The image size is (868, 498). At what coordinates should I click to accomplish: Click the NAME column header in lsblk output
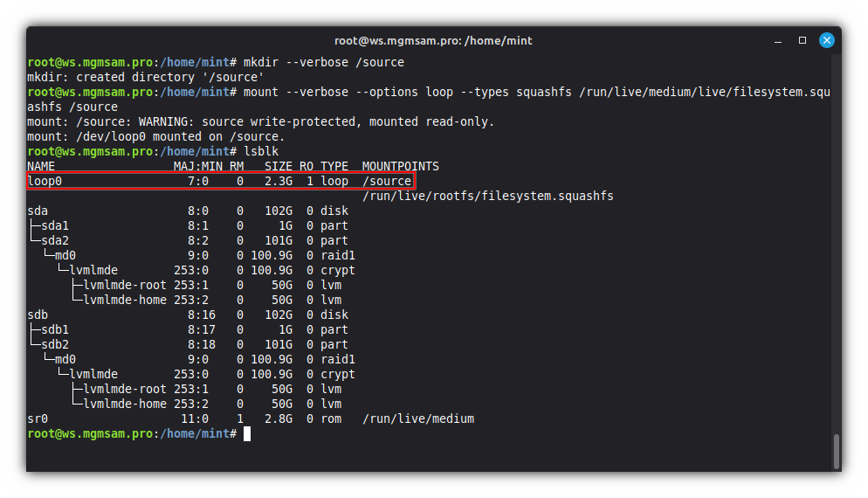tap(41, 166)
